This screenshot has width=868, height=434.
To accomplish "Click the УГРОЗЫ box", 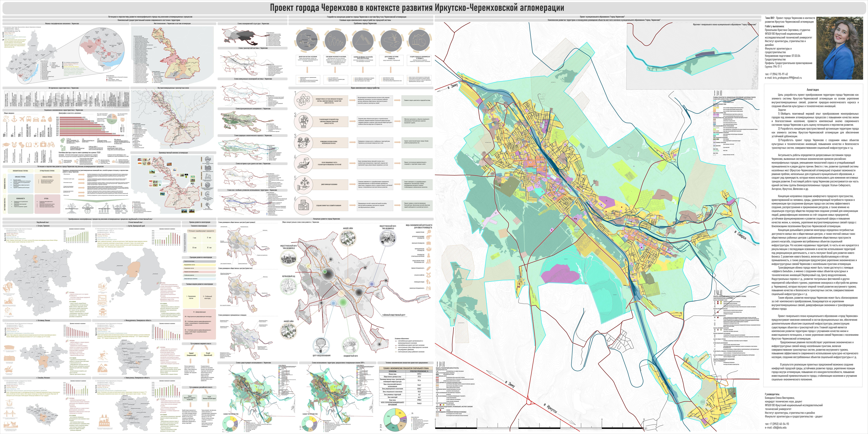I will [47, 204].
